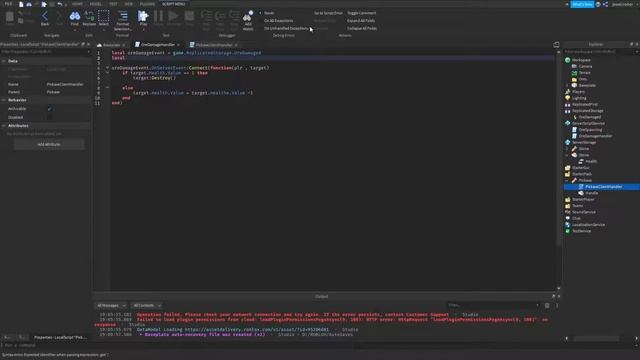Select PickaxeClientHandler in Explorer
Screen dimensions: 640x360
603,187
